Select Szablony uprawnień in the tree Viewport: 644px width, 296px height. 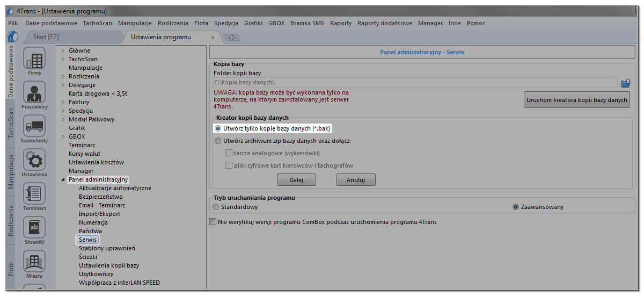[107, 248]
